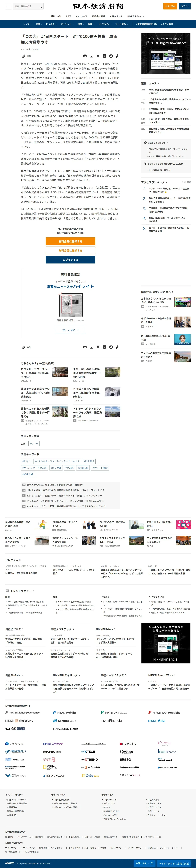The height and width of the screenshot is (868, 196).
Task: Go home via the 日本経済新聞 masthead logo
Action: click(98, 6)
